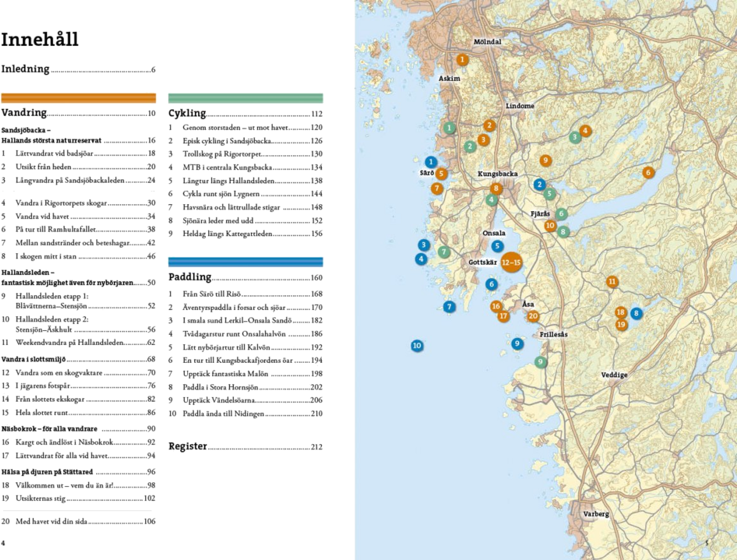Select blue marker 1 above Särö

[x=431, y=162]
